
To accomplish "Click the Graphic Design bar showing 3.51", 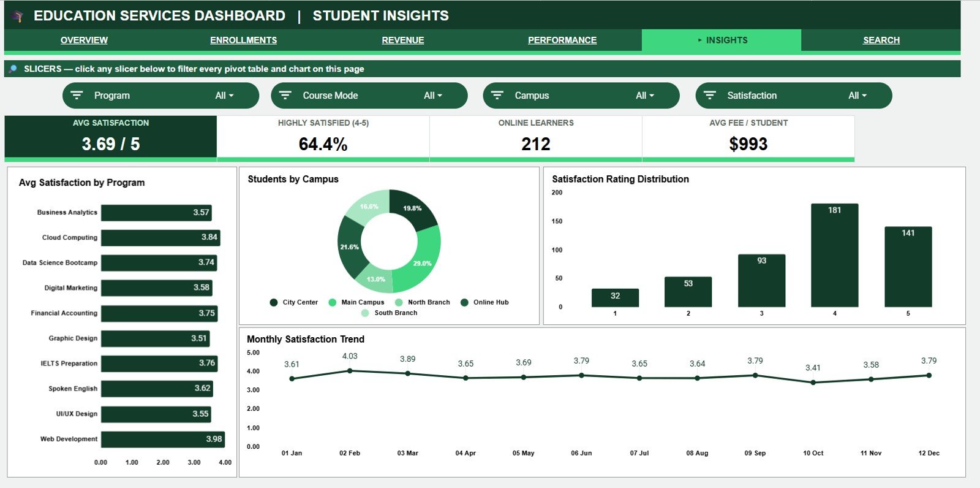I will coord(156,338).
